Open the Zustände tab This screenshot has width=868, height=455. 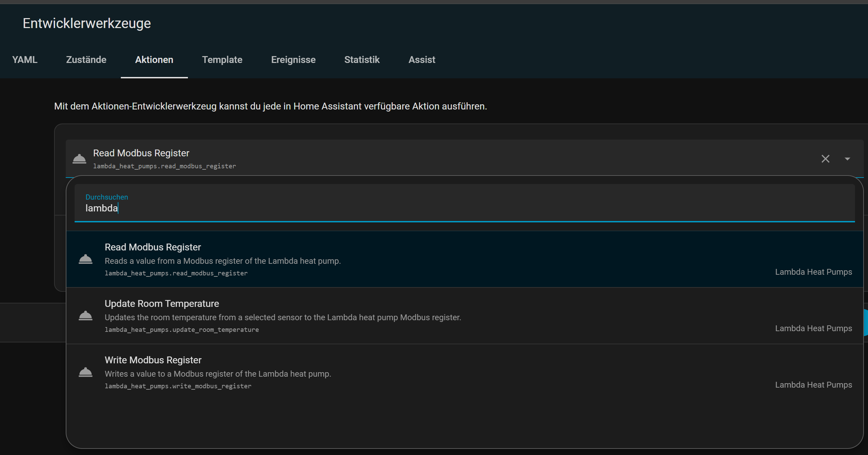[86, 60]
